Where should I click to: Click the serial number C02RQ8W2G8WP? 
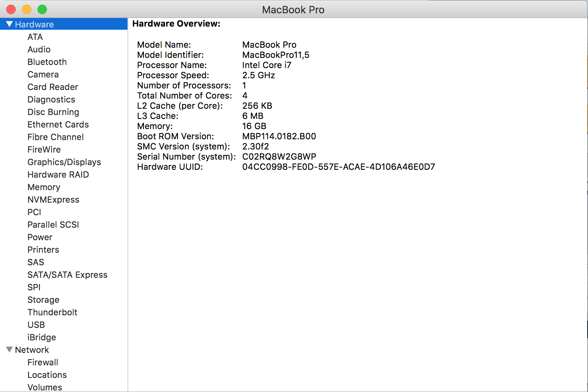coord(279,156)
